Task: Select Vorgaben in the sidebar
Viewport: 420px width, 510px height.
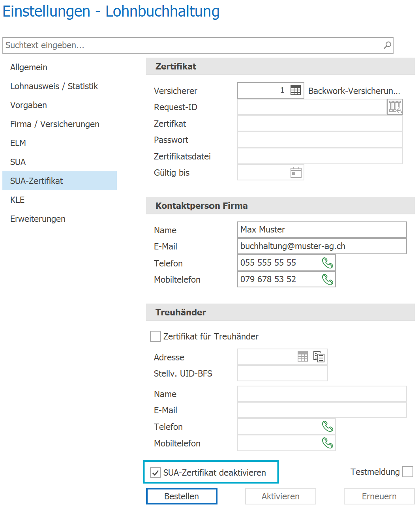Action: [x=60, y=105]
